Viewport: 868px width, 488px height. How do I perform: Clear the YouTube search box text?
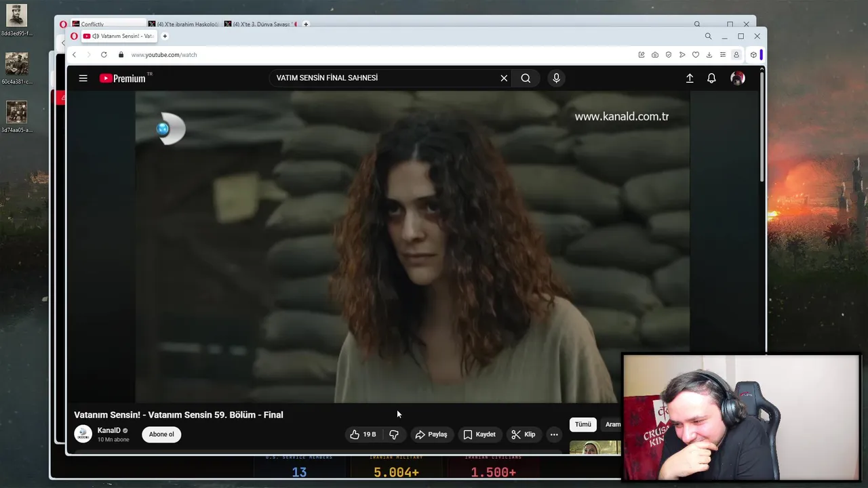tap(504, 78)
